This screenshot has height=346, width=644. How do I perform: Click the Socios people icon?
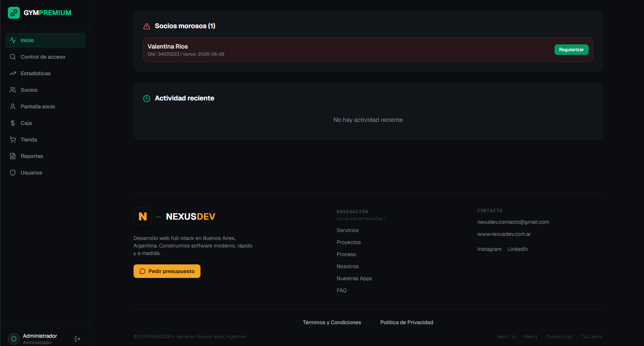(x=13, y=90)
